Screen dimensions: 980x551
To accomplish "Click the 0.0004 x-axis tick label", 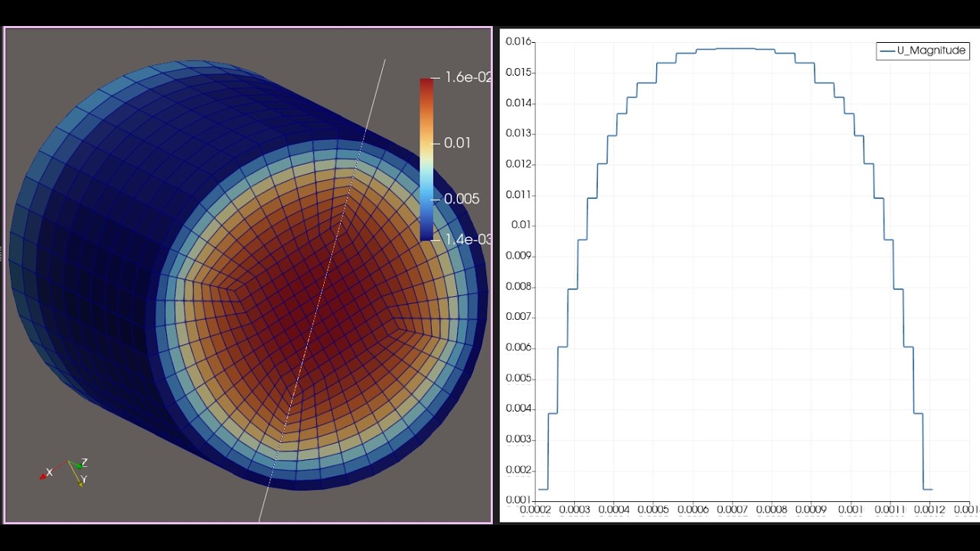I will [x=615, y=510].
